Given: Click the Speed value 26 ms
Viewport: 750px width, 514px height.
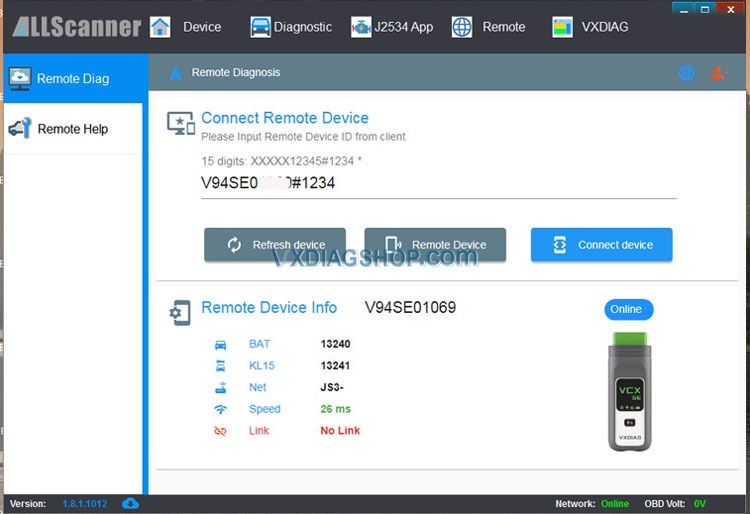Looking at the screenshot, I should coord(335,409).
